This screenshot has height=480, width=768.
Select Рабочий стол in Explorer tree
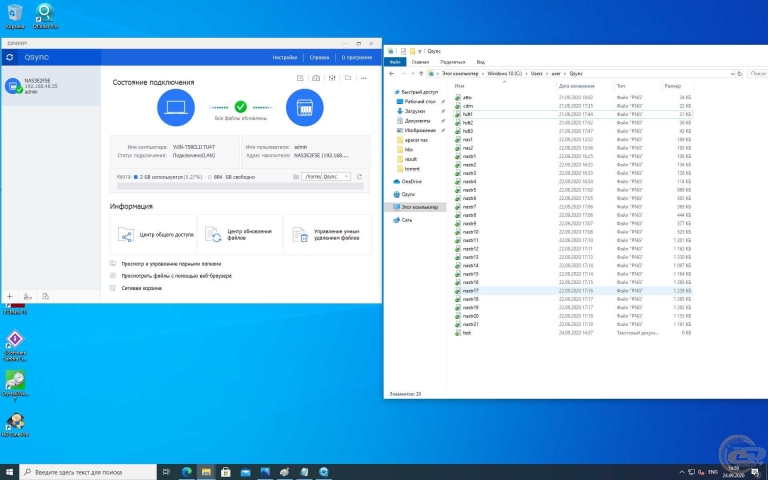tap(420, 101)
